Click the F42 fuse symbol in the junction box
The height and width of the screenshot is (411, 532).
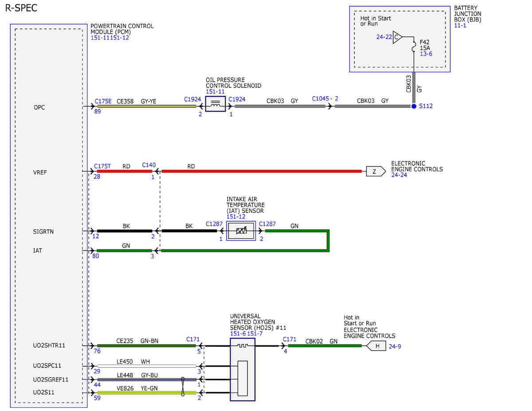[x=413, y=48]
